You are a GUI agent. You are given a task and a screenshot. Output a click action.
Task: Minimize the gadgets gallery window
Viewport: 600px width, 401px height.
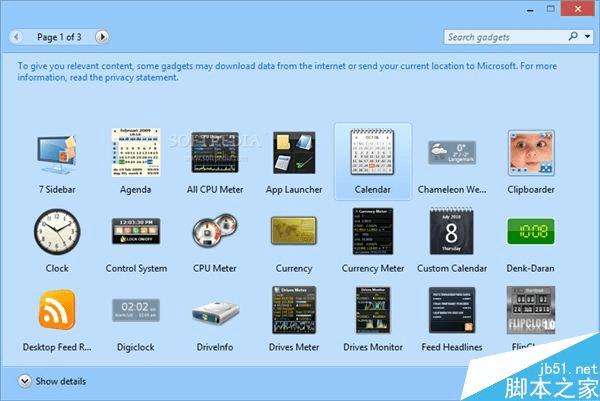point(530,10)
